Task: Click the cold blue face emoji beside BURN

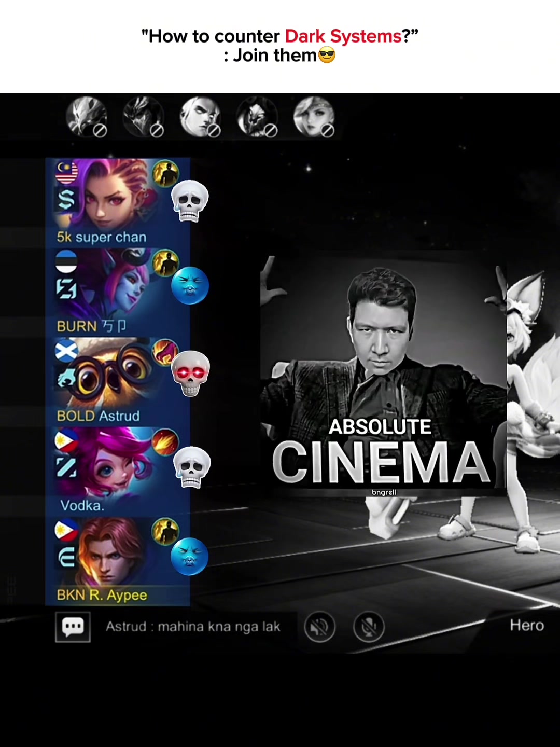Action: point(190,286)
